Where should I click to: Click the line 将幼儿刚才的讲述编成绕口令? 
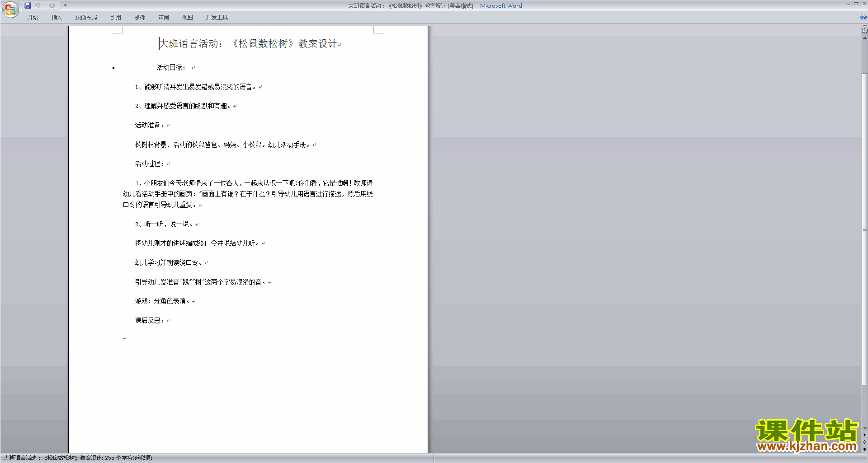coord(198,243)
